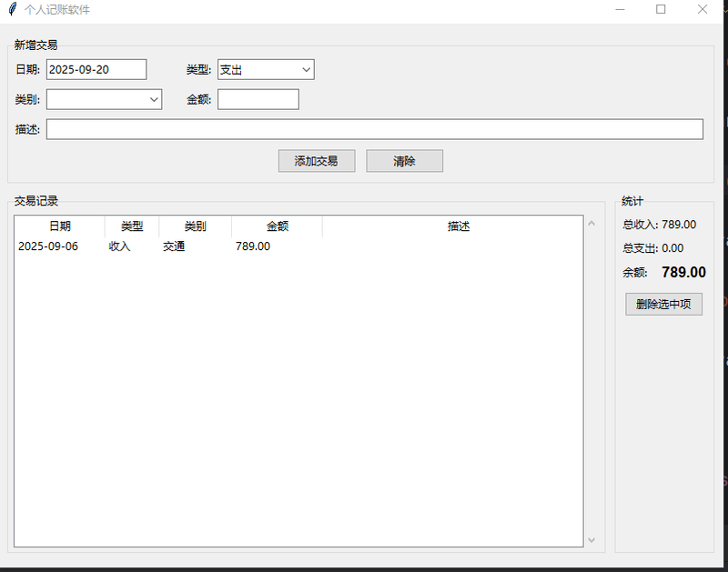
Task: Click the scrollbar down arrow in 交易记录
Action: tap(591, 540)
